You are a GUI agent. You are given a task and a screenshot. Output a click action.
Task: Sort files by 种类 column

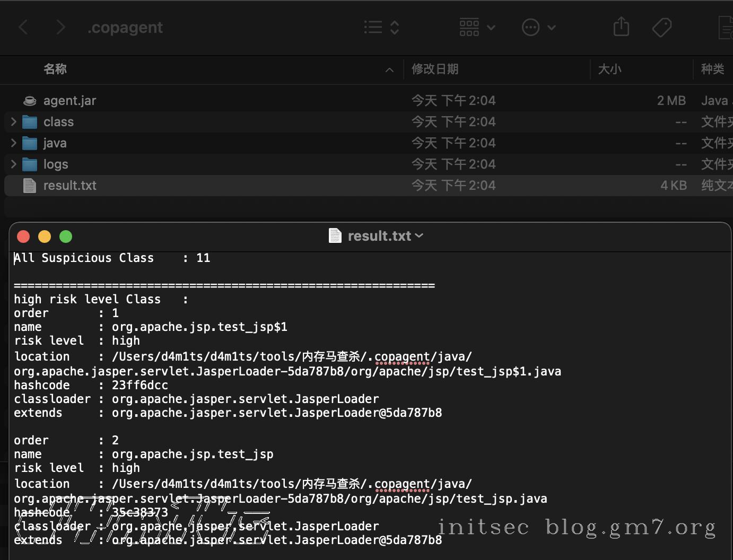(712, 69)
